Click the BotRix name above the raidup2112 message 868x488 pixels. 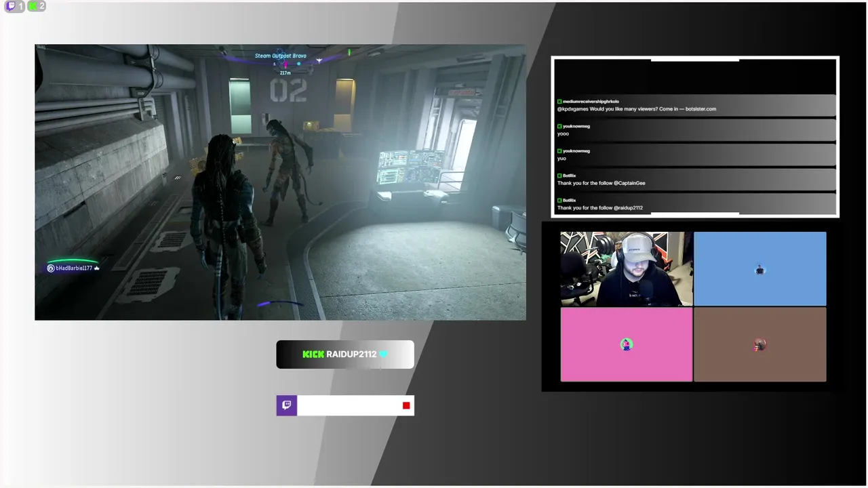569,201
